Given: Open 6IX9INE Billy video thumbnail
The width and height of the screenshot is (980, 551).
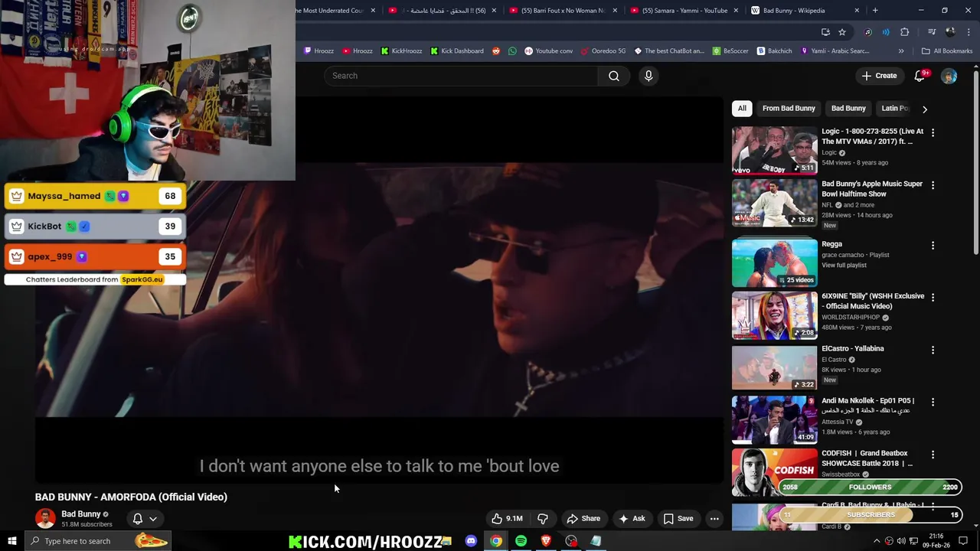Looking at the screenshot, I should pos(774,315).
